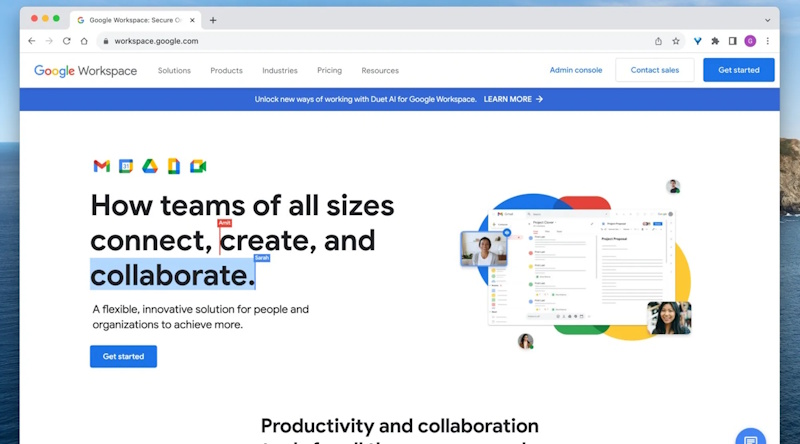Open the Solutions menu
800x444 pixels.
point(174,70)
